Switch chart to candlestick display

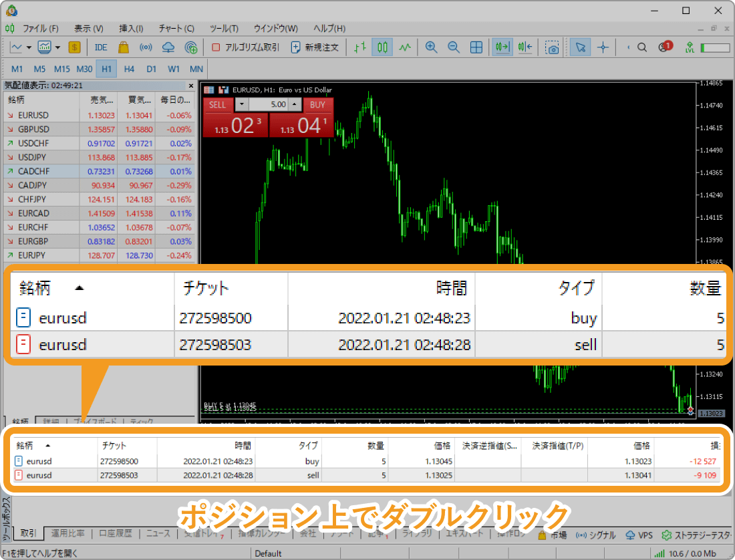click(381, 47)
